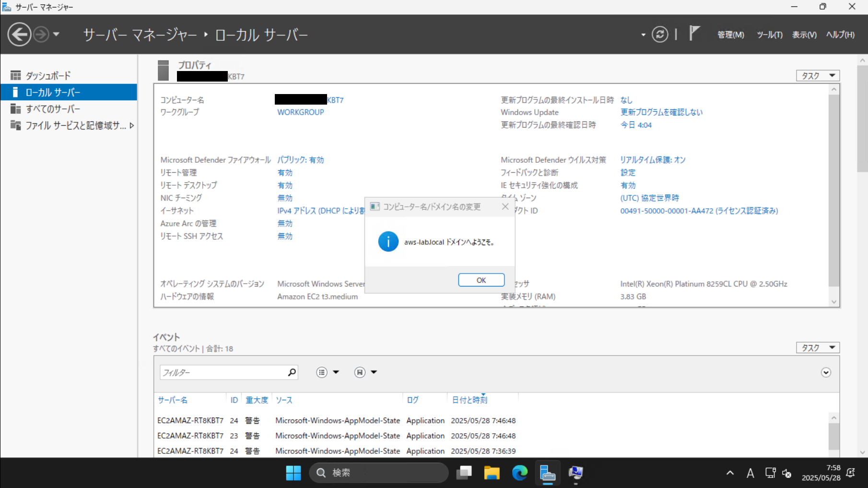Select ローカル サーバー in the sidebar

[x=69, y=92]
